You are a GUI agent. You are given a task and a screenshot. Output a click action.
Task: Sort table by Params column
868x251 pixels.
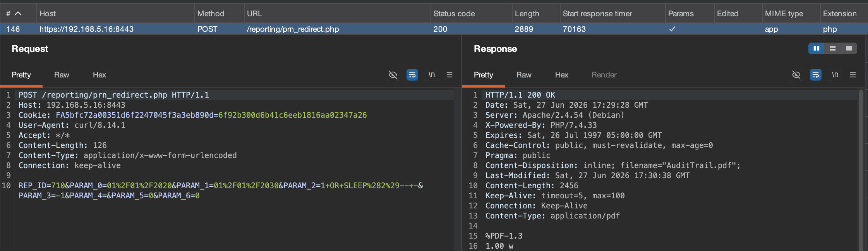pos(690,14)
